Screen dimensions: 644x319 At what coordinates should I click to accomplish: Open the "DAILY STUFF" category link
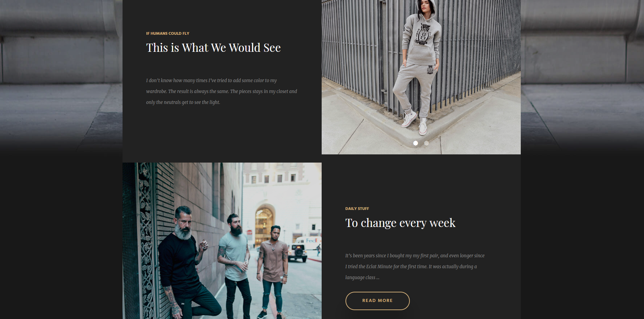(357, 209)
